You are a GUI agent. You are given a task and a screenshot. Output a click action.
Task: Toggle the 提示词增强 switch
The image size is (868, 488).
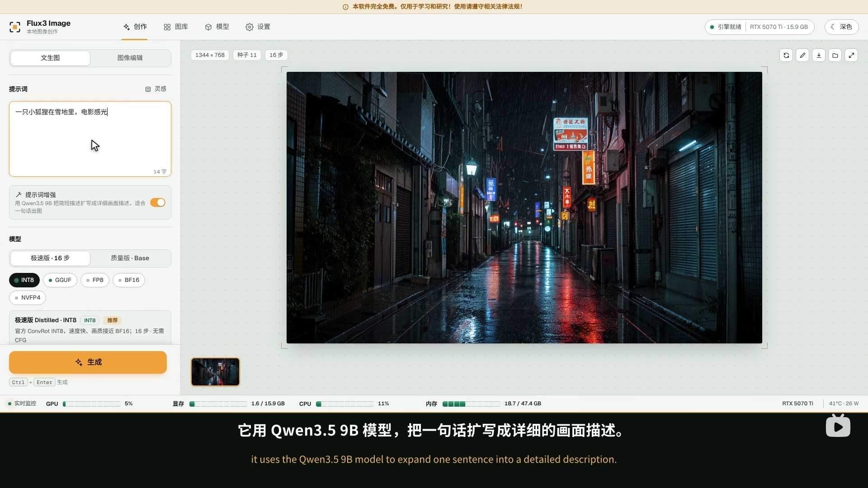pos(158,202)
